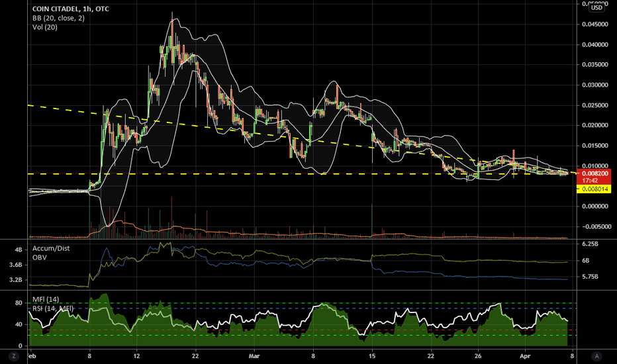Select the COIN CITADEL, 1h, OTC title
617x364 pixels.
click(70, 9)
